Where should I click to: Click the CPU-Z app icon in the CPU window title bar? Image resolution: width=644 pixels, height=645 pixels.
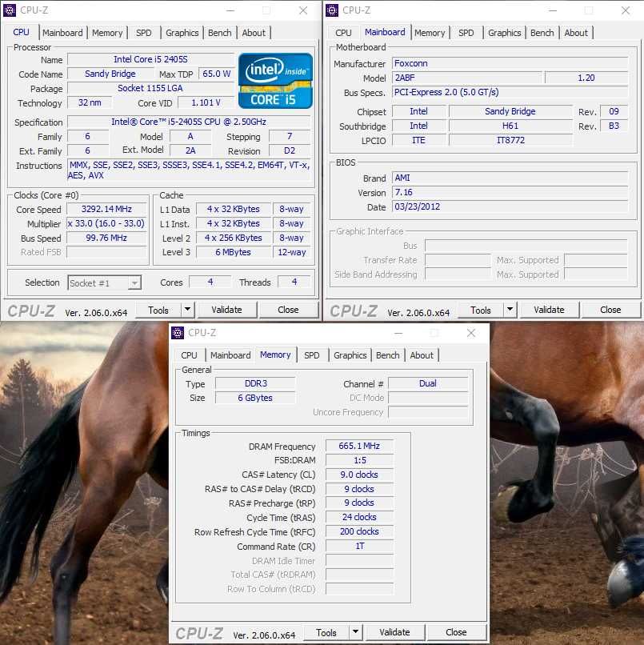click(10, 10)
